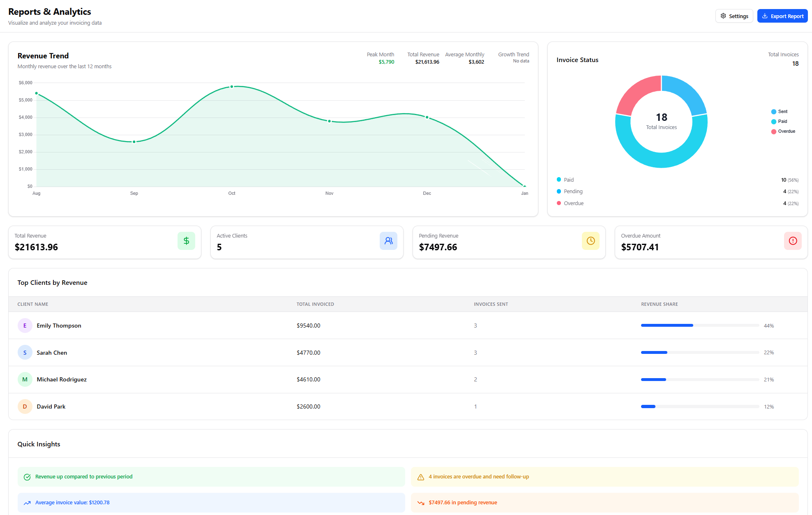Image resolution: width=812 pixels, height=515 pixels.
Task: Click the green checkmark on revenue insight
Action: (x=27, y=476)
